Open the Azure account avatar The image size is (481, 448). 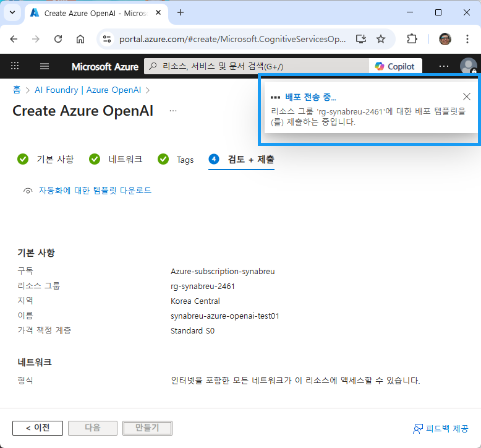pos(468,66)
